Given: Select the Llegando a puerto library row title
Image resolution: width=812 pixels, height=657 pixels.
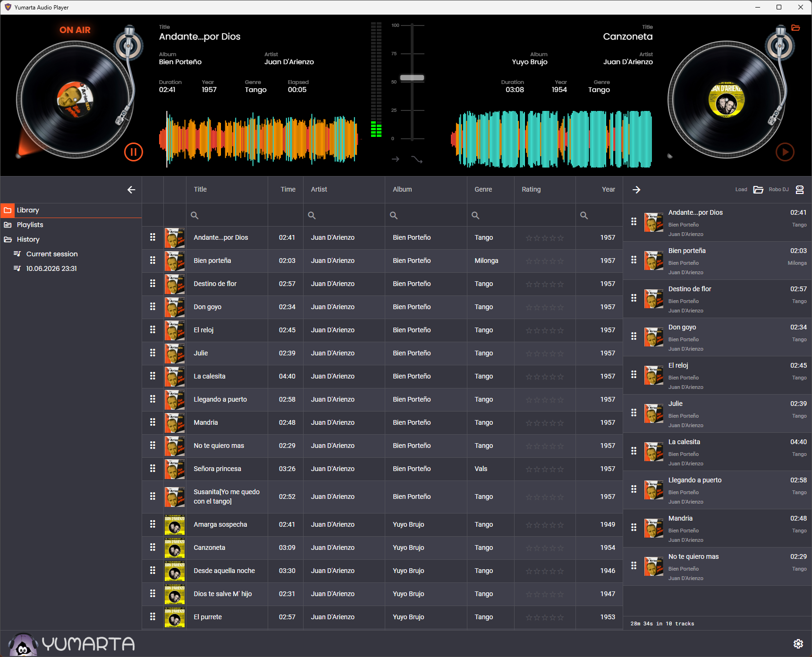Looking at the screenshot, I should pos(220,399).
